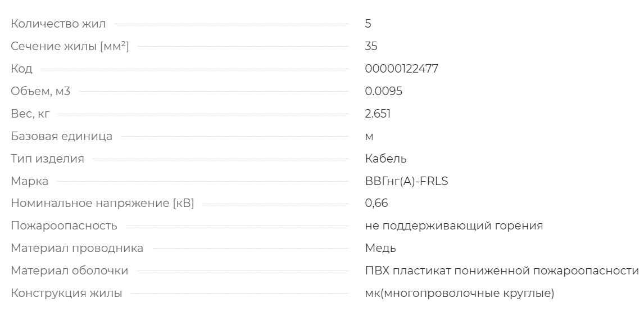Select the core count value 5
The height and width of the screenshot is (320, 644).
[x=368, y=24]
